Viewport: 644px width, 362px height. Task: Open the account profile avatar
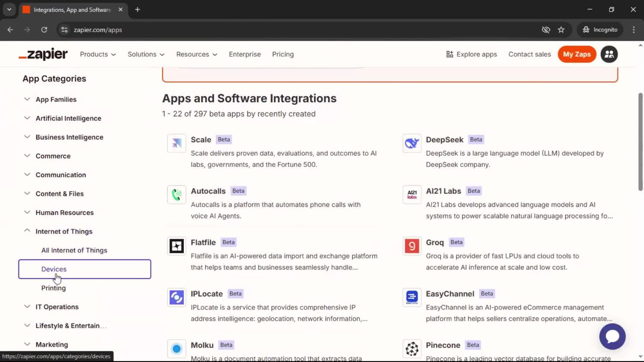tap(609, 54)
